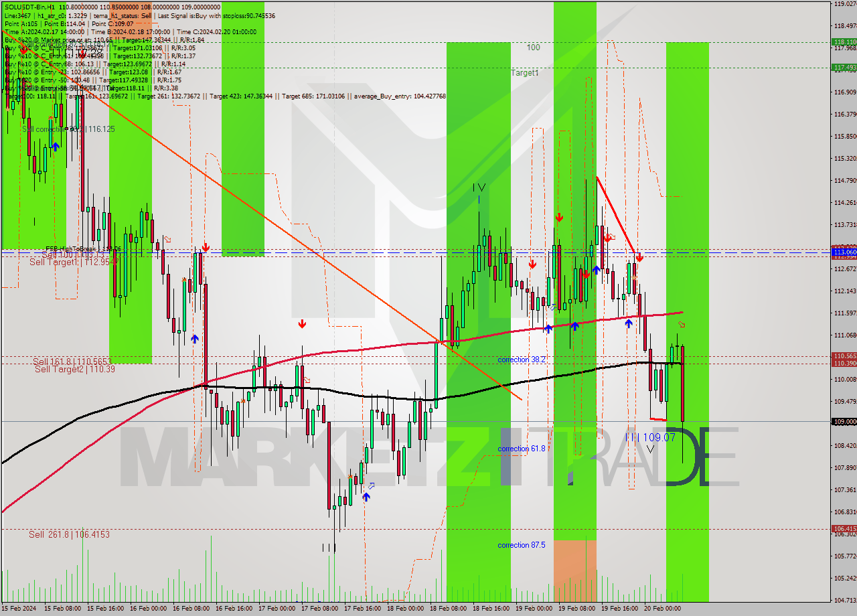857x616 pixels.
Task: Select the 'Sell Target2 | 110.39' label
Action: (x=75, y=369)
